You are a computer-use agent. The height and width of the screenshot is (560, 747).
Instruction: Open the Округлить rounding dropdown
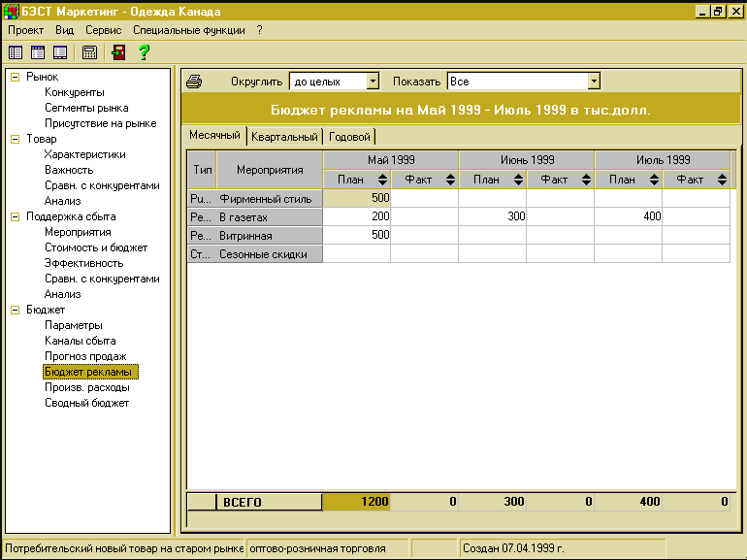pos(373,82)
